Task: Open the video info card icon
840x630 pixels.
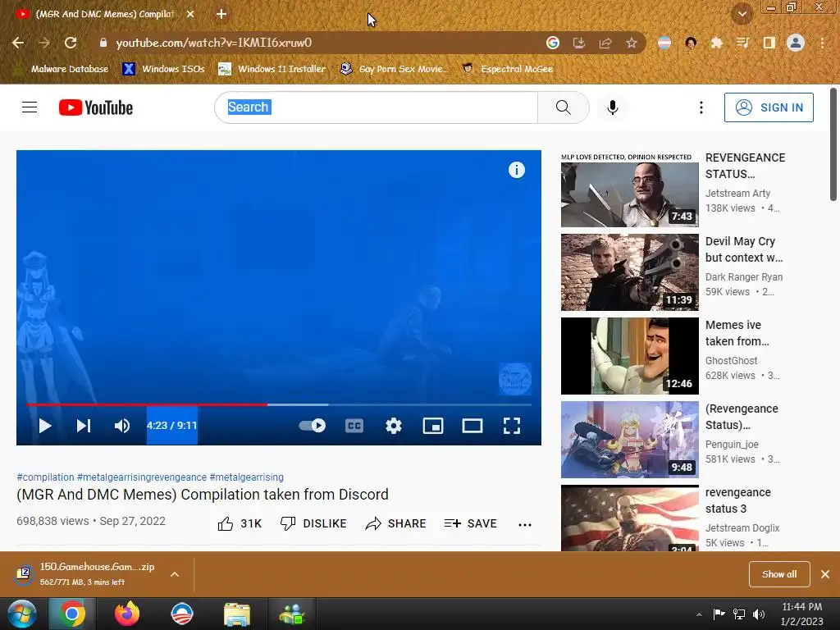Action: coord(517,170)
